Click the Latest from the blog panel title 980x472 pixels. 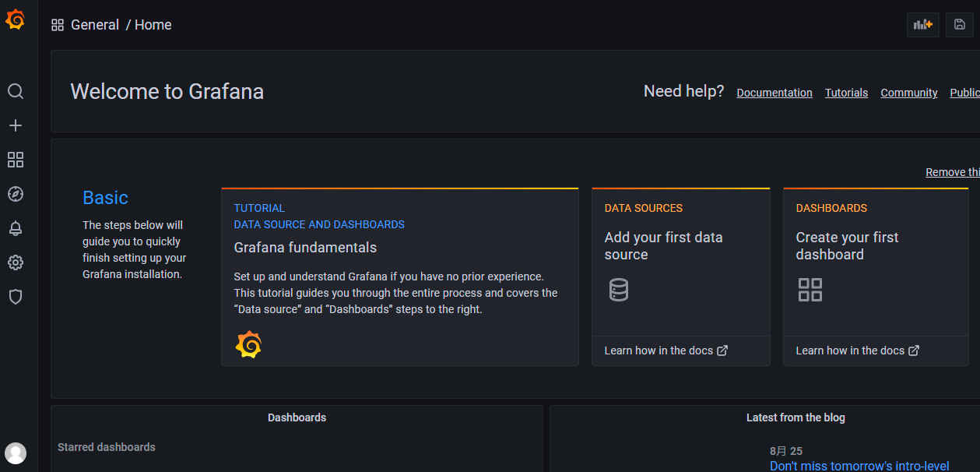click(796, 417)
